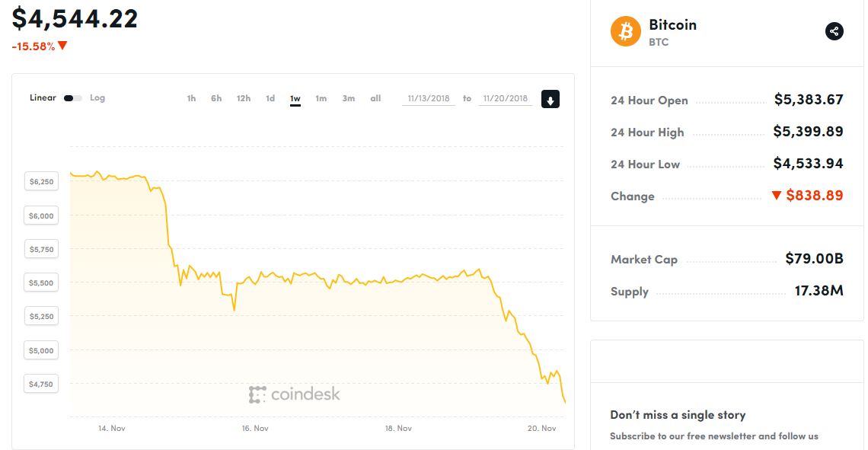Toggle the Linear/Log scale switch
Viewport: 868px width, 450px height.
click(x=72, y=98)
